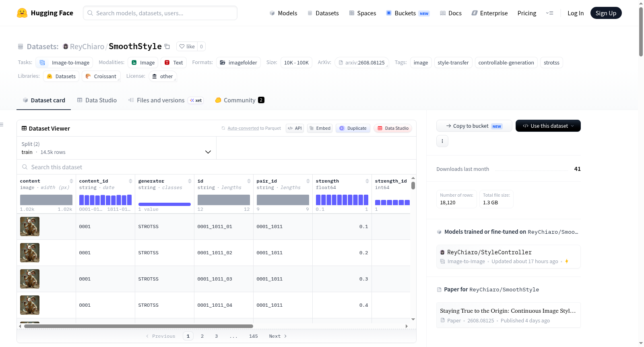
Task: Click the Copy to bucket button
Action: coord(474,126)
